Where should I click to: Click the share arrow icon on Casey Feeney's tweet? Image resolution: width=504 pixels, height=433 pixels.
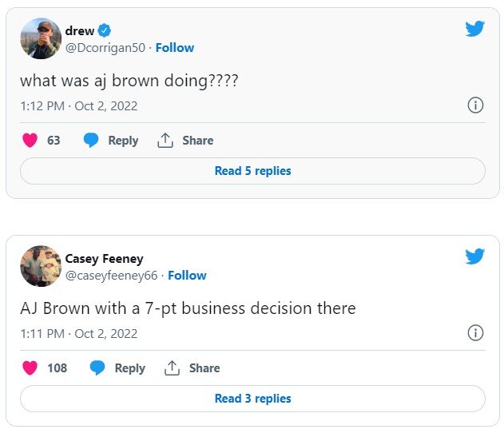[x=172, y=368]
